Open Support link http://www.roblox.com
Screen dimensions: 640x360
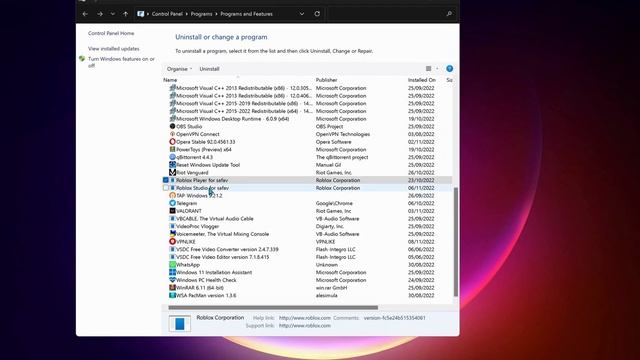click(305, 326)
